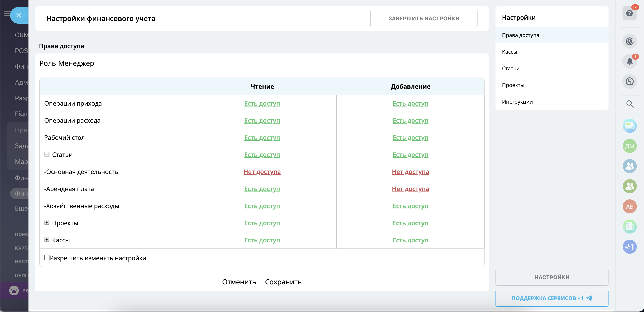Open the ДМ user avatar chat
644x312 pixels.
tap(629, 146)
